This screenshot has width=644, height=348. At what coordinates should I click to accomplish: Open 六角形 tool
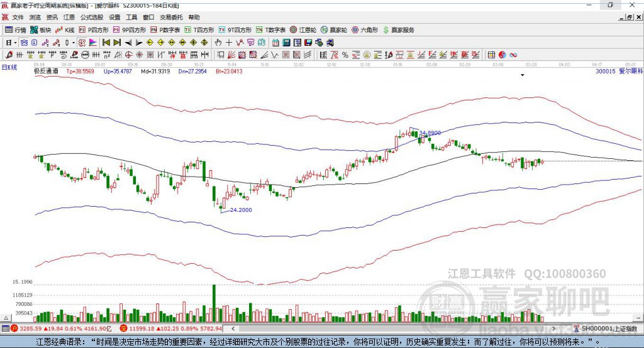point(365,30)
